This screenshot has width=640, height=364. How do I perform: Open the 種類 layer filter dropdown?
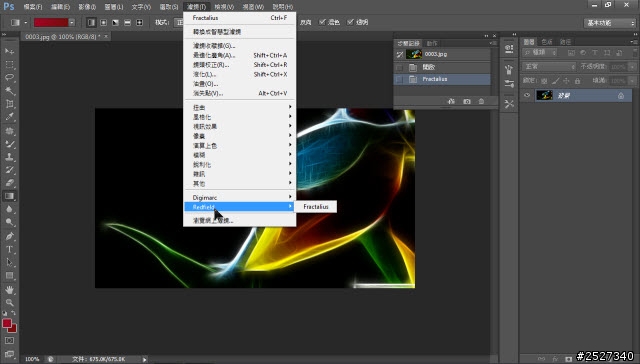(540, 53)
